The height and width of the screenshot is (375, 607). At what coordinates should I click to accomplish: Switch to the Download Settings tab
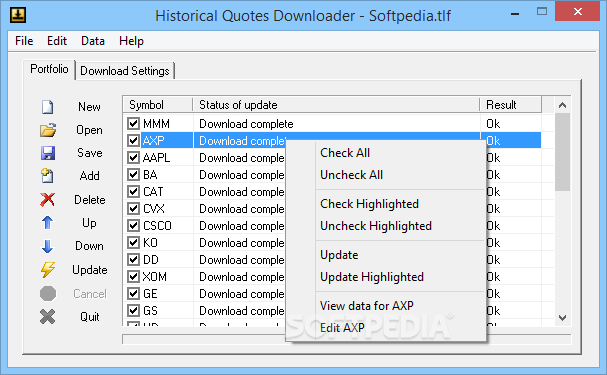click(125, 71)
